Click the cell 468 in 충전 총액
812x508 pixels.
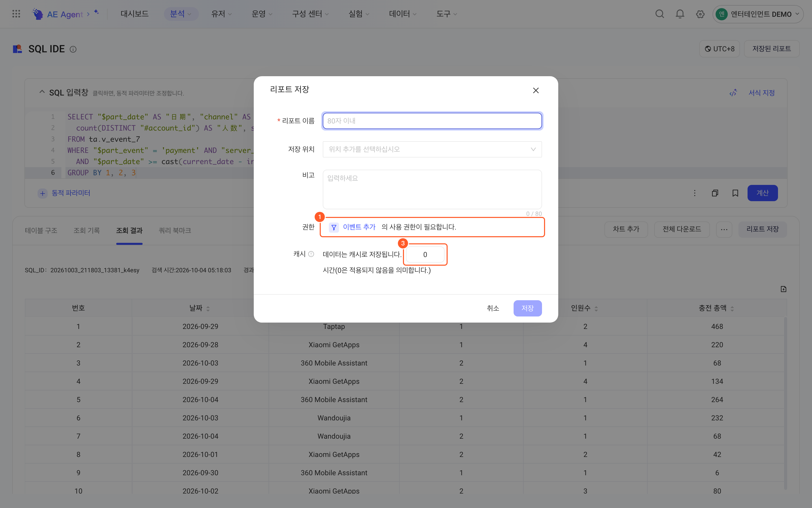(x=717, y=326)
